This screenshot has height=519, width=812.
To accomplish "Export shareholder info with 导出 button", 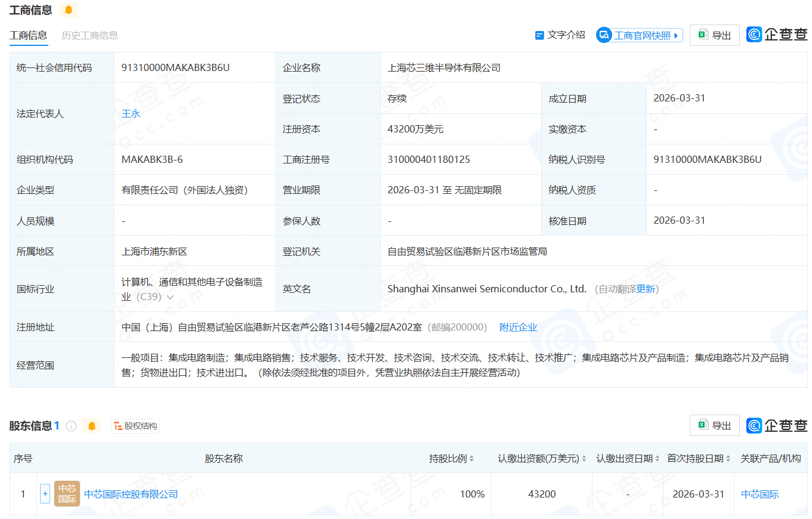I will tap(714, 425).
